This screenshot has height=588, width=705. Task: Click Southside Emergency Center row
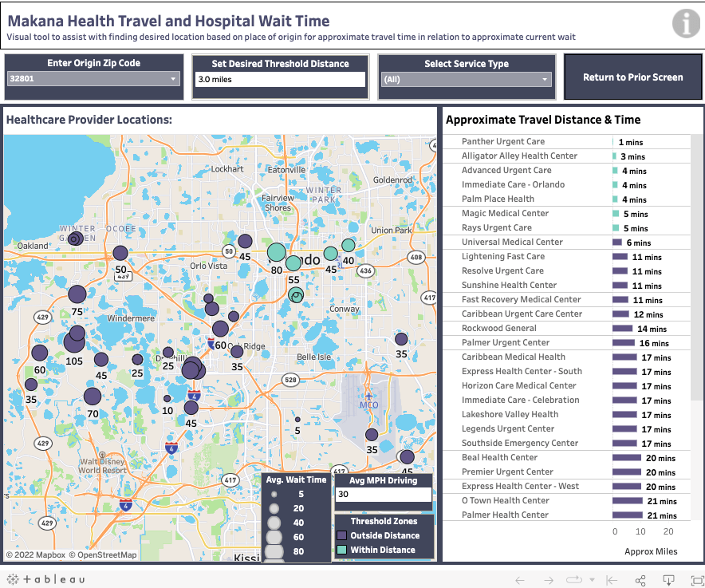566,444
